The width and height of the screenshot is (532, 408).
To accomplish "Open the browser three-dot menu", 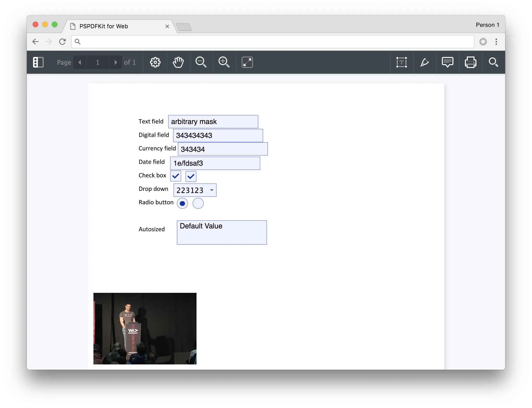I will pos(496,41).
